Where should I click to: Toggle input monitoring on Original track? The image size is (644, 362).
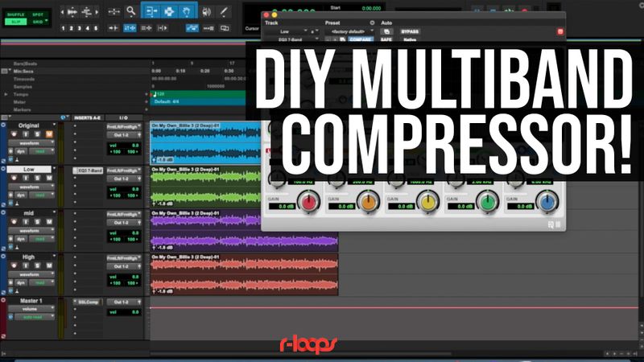(26, 134)
